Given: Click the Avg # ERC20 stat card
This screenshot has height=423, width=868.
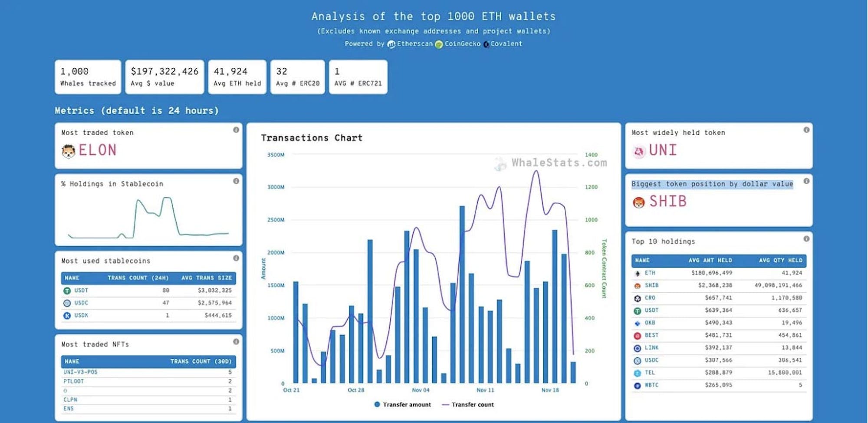Looking at the screenshot, I should (x=298, y=77).
